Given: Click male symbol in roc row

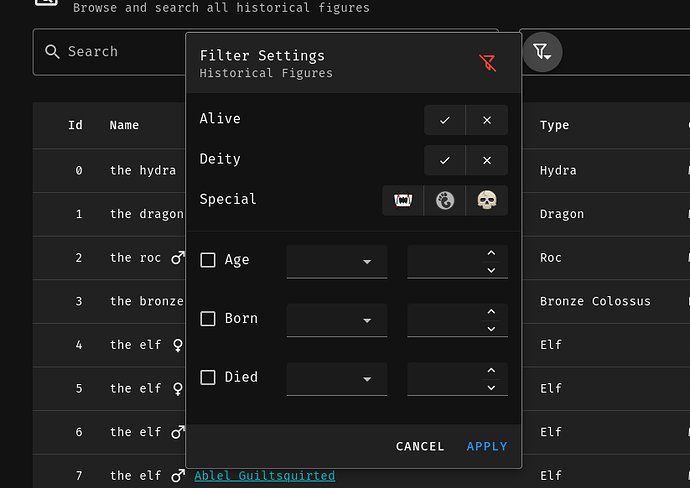Looking at the screenshot, I should (x=177, y=257).
